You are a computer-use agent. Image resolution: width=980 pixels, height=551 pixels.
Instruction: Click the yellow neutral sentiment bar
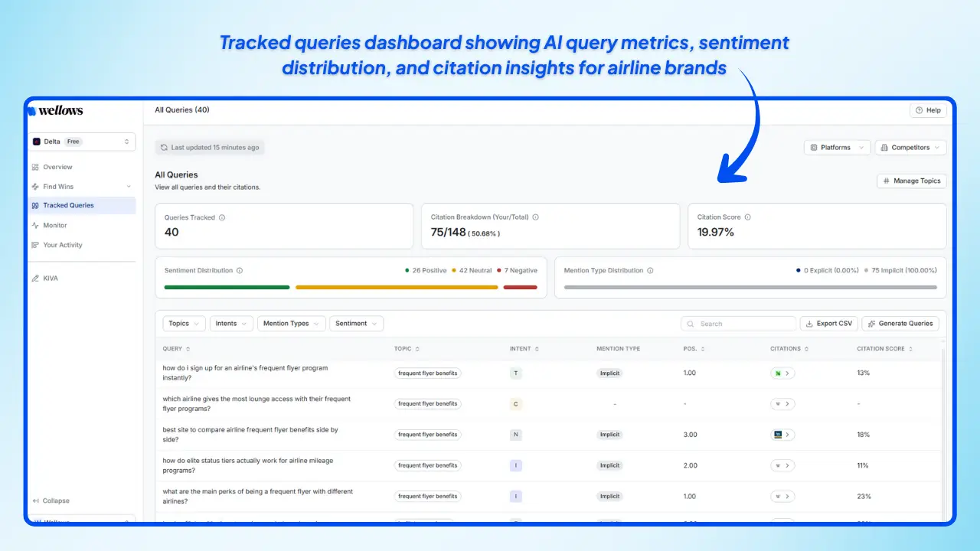tap(397, 287)
